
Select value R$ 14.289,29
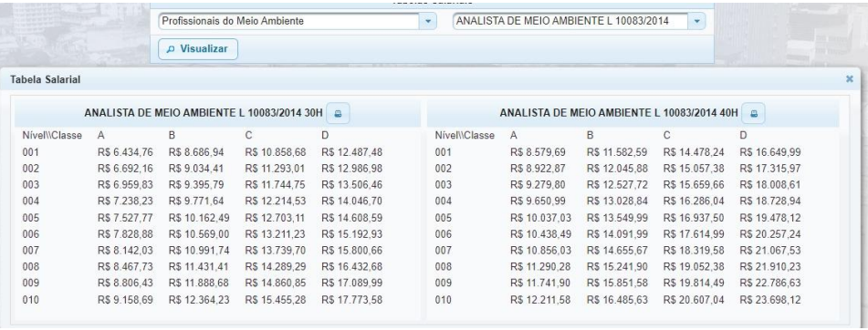tap(275, 267)
